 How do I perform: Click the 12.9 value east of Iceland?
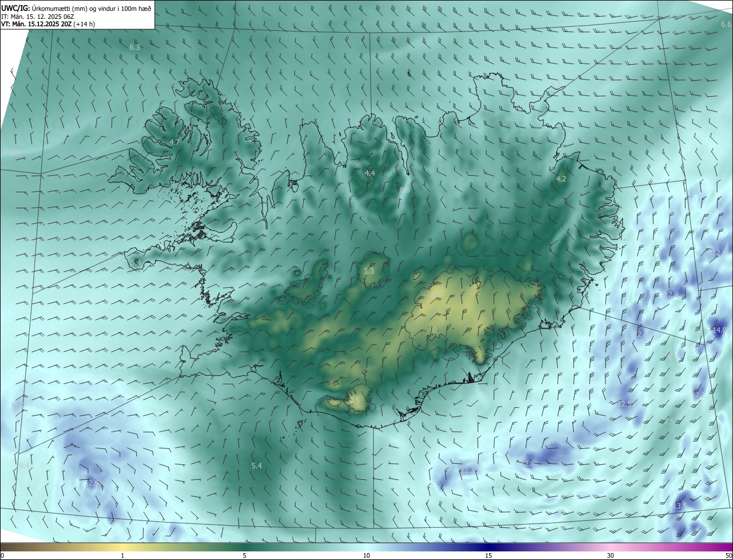(x=672, y=294)
